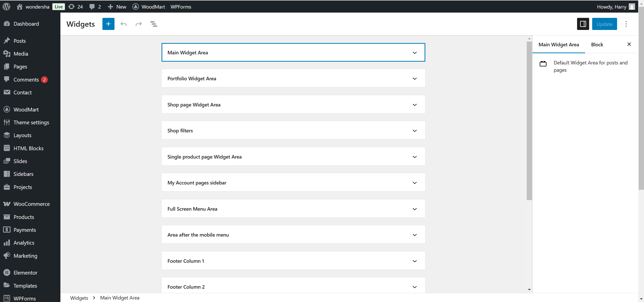Collapse the Main Widget Area panel

click(415, 53)
